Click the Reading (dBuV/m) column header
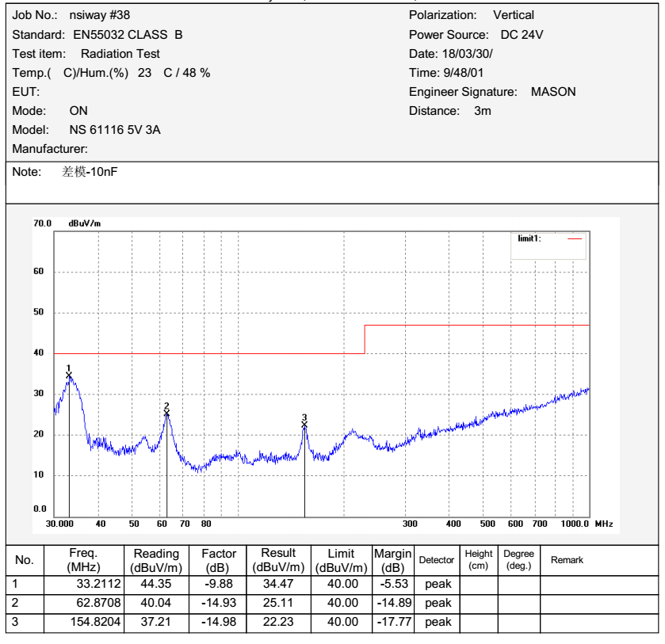The width and height of the screenshot is (665, 644). coord(156,560)
